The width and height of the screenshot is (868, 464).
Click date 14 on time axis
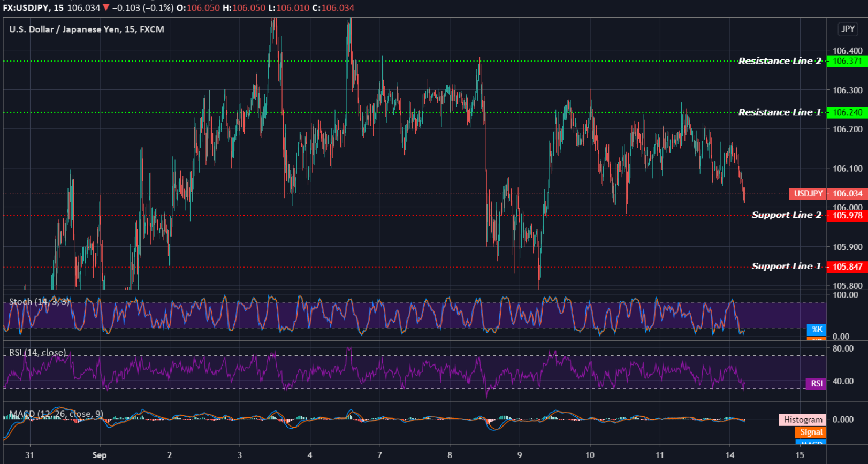point(730,455)
